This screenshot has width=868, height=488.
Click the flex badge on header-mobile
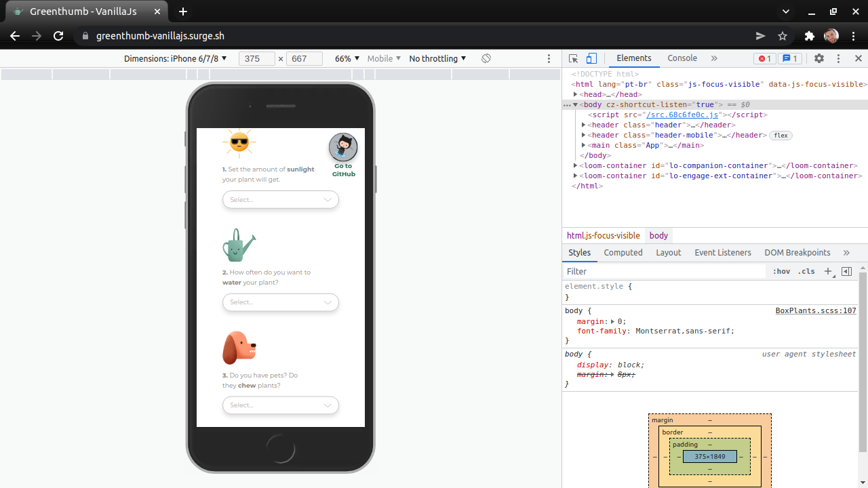[781, 136]
